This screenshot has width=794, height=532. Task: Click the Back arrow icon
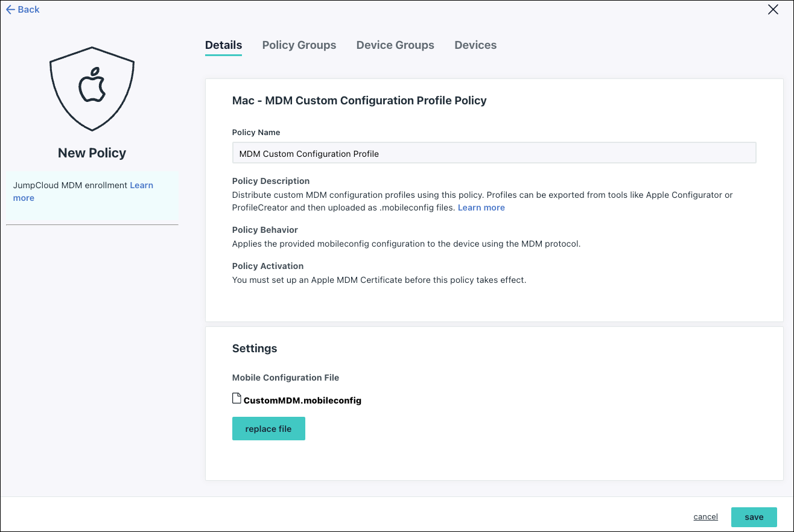coord(10,10)
